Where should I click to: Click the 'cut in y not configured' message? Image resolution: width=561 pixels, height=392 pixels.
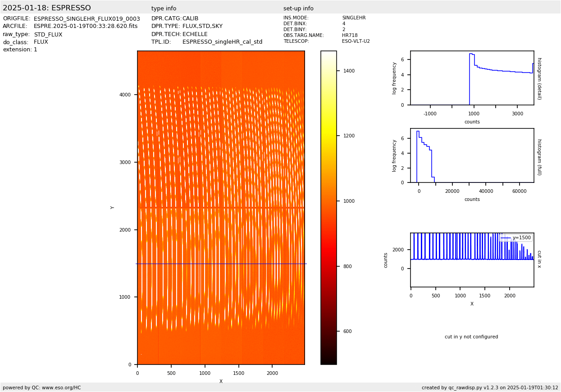[471, 337]
